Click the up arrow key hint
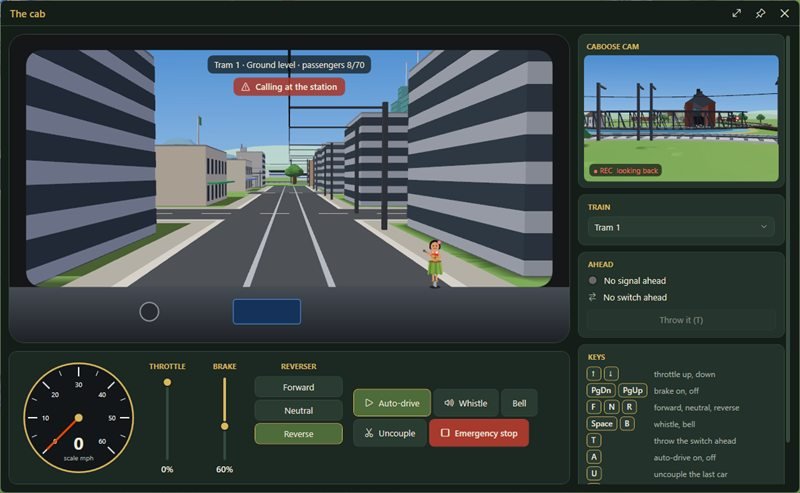This screenshot has width=800, height=493. pyautogui.click(x=593, y=374)
